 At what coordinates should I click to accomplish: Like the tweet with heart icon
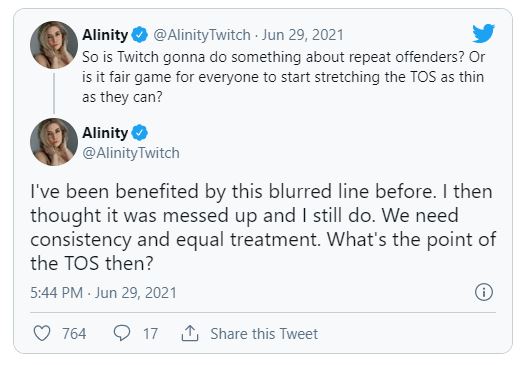click(42, 333)
